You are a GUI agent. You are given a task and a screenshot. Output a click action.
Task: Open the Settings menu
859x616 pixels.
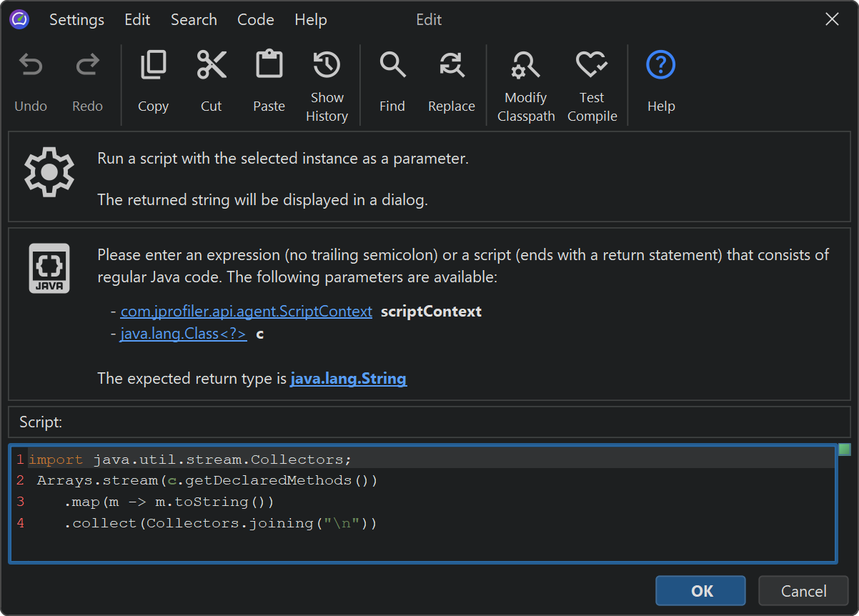point(76,20)
